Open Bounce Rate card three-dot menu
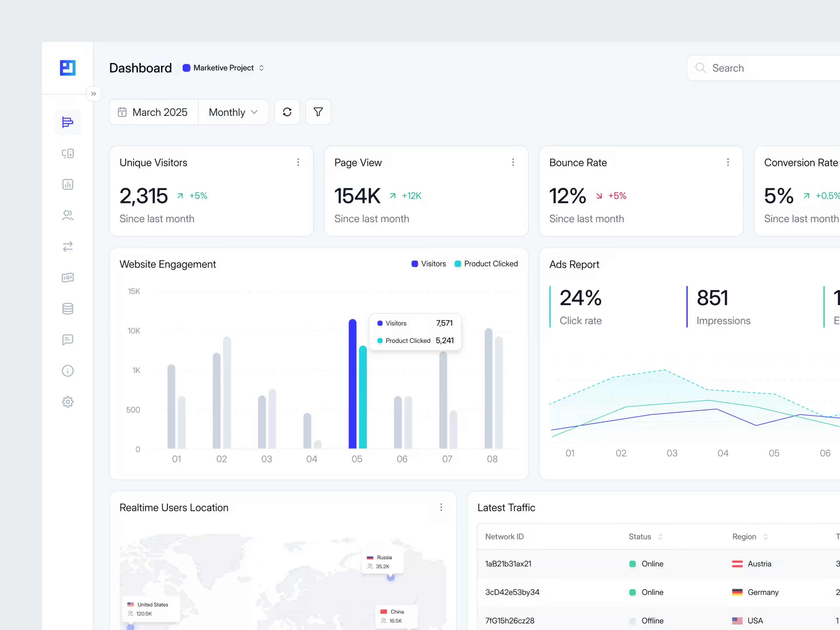This screenshot has height=630, width=840. click(x=728, y=162)
